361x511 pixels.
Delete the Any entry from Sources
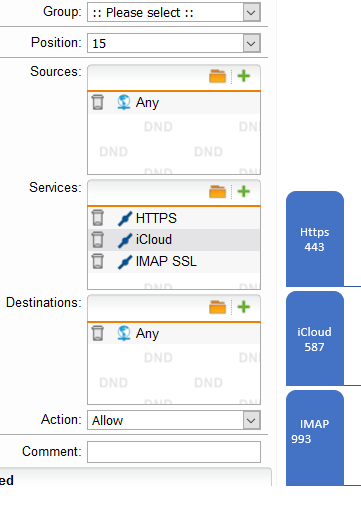pyautogui.click(x=98, y=102)
